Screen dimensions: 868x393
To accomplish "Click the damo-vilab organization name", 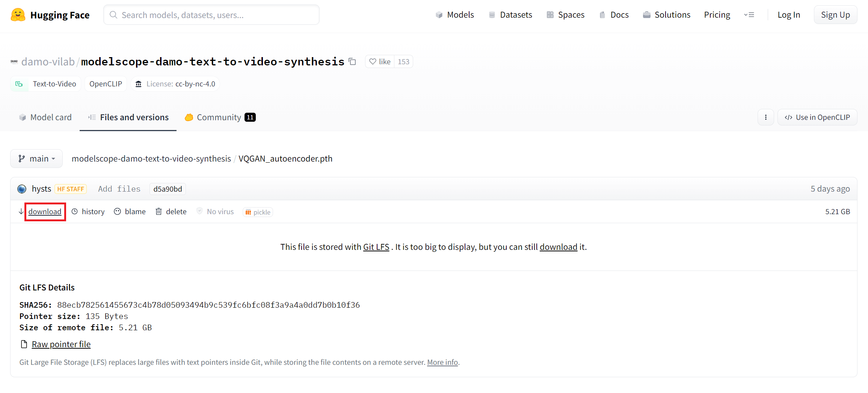I will tap(48, 62).
